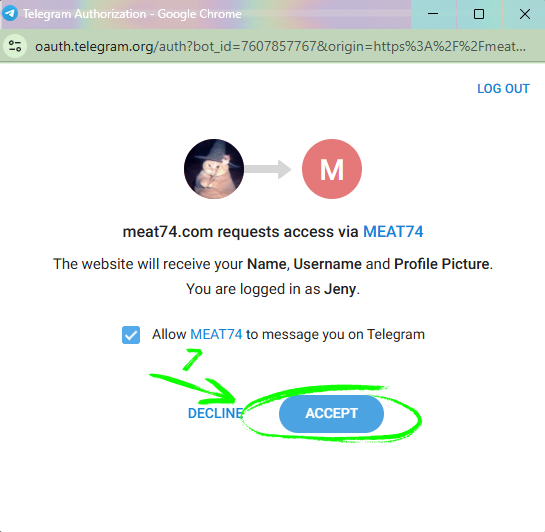Viewport: 545px width, 532px height.
Task: Open the MEAT74 link in the heading
Action: coord(393,231)
